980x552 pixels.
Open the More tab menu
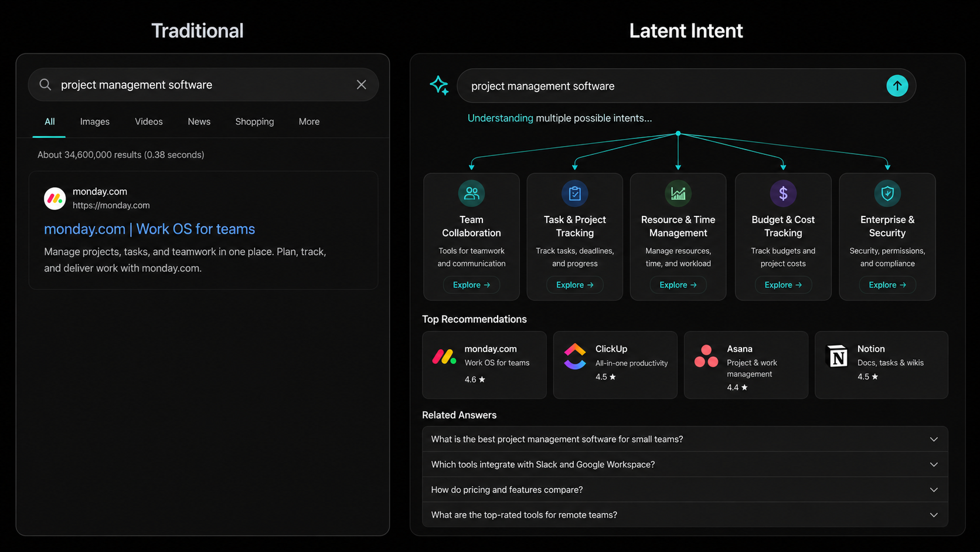point(309,121)
